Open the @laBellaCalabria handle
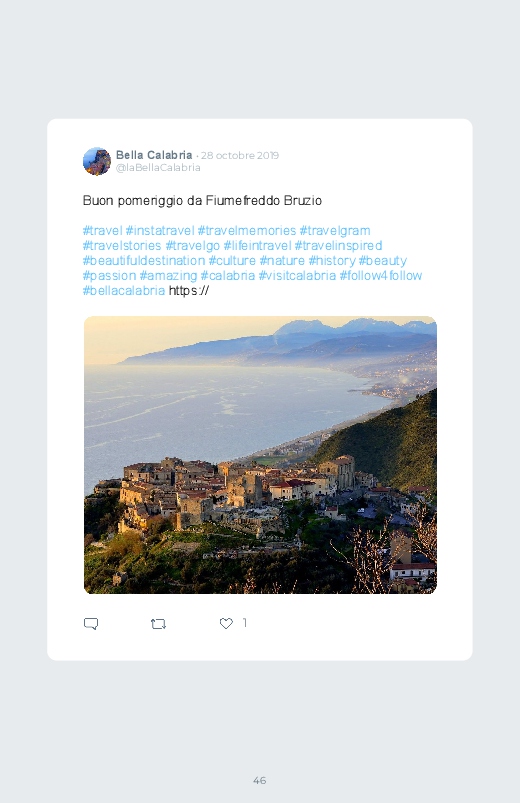This screenshot has width=520, height=803. [158, 168]
